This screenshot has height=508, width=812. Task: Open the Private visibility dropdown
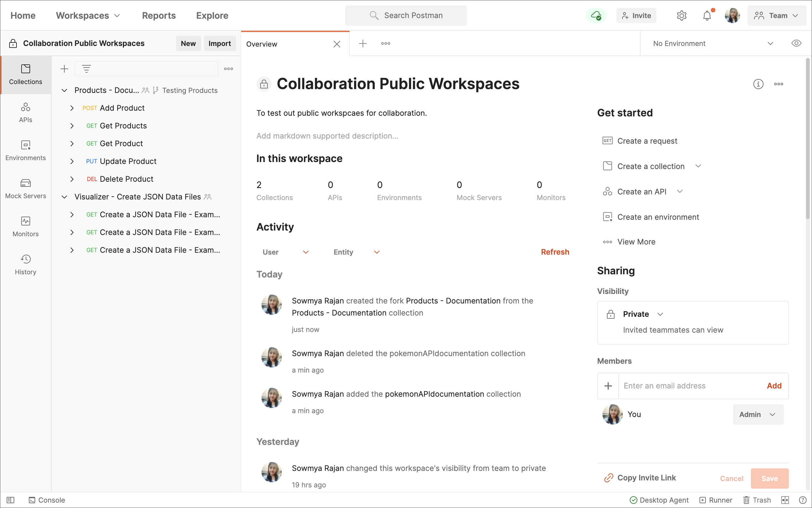pyautogui.click(x=643, y=314)
